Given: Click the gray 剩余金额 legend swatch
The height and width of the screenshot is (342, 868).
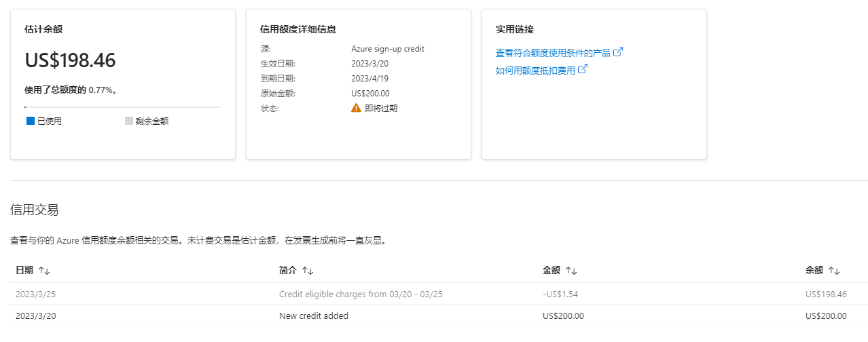Looking at the screenshot, I should coord(129,121).
